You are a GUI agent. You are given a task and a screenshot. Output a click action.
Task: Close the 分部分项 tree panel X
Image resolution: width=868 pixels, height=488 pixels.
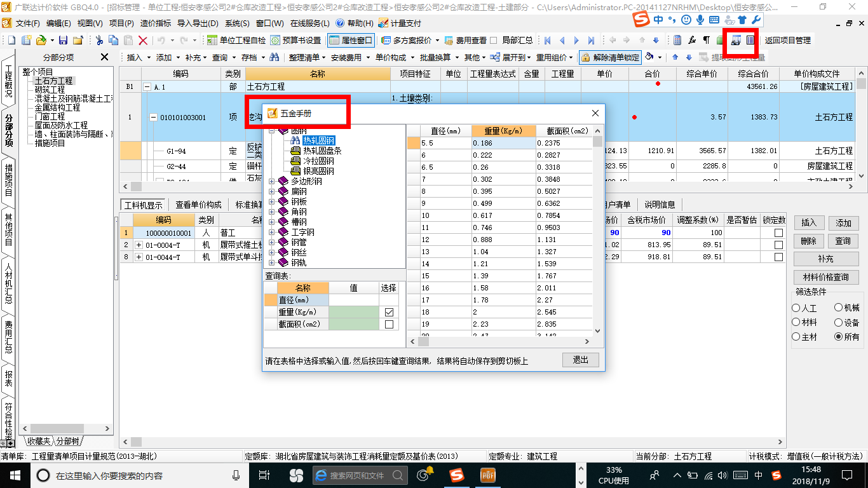tap(105, 57)
